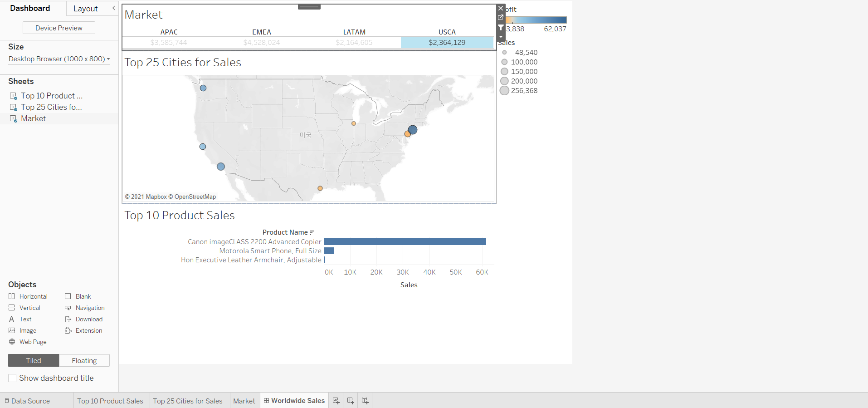Add a new dashboard
868x408 pixels.
pyautogui.click(x=351, y=401)
